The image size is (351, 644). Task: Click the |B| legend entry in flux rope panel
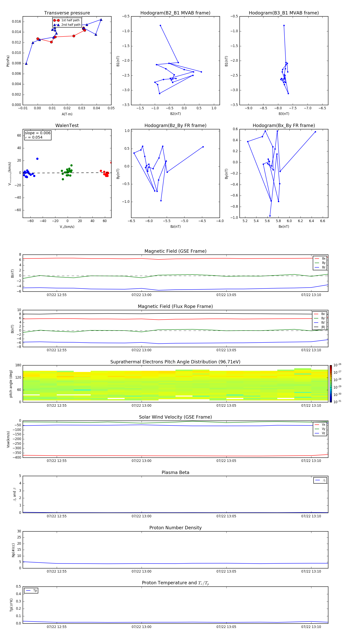pyautogui.click(x=320, y=327)
